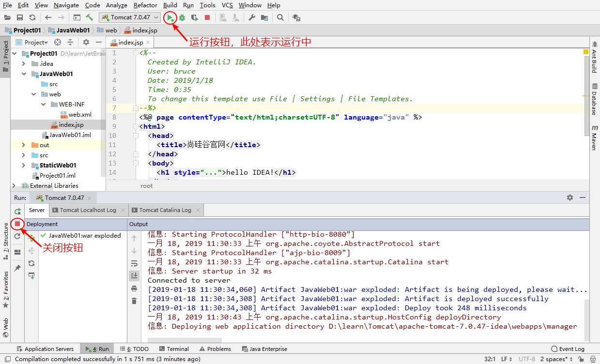The image size is (600, 364).
Task: Select the Debug icon next to Run
Action: tap(182, 17)
